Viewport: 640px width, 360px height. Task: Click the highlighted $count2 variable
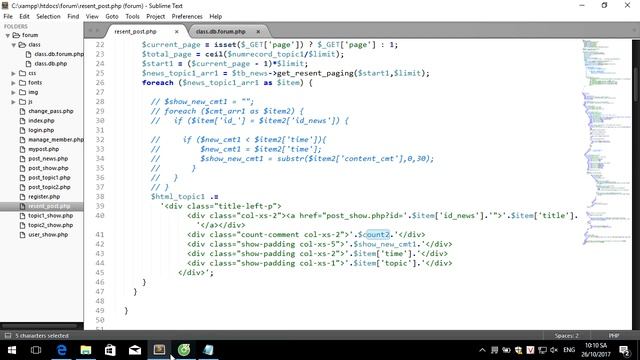[x=374, y=235]
